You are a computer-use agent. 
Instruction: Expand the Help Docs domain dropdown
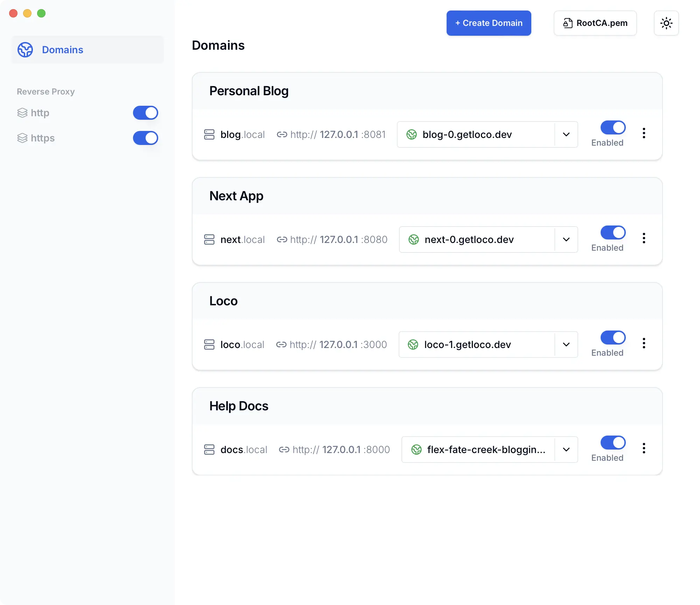pos(566,450)
